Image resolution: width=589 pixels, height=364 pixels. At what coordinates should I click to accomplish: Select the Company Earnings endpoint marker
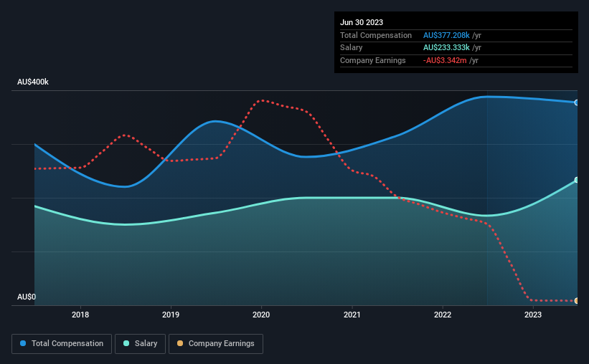coord(576,300)
